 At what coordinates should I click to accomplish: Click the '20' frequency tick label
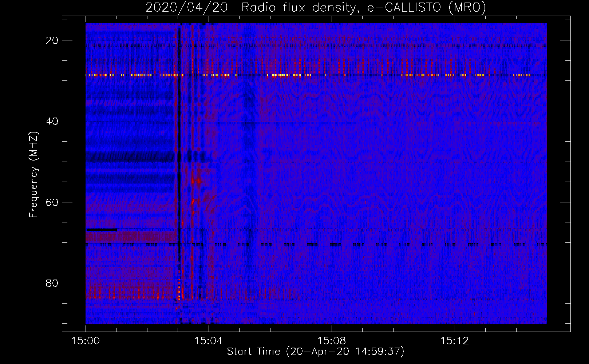click(52, 40)
